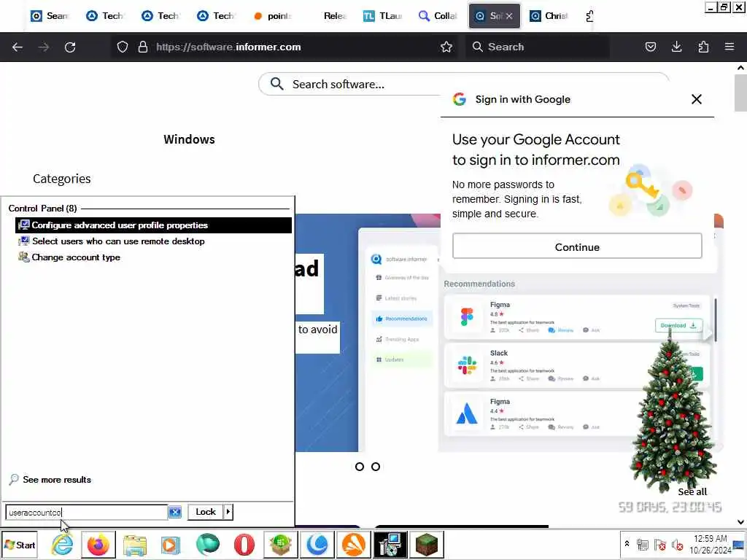
Task: Bookmark this page with the star icon
Action: tap(446, 47)
